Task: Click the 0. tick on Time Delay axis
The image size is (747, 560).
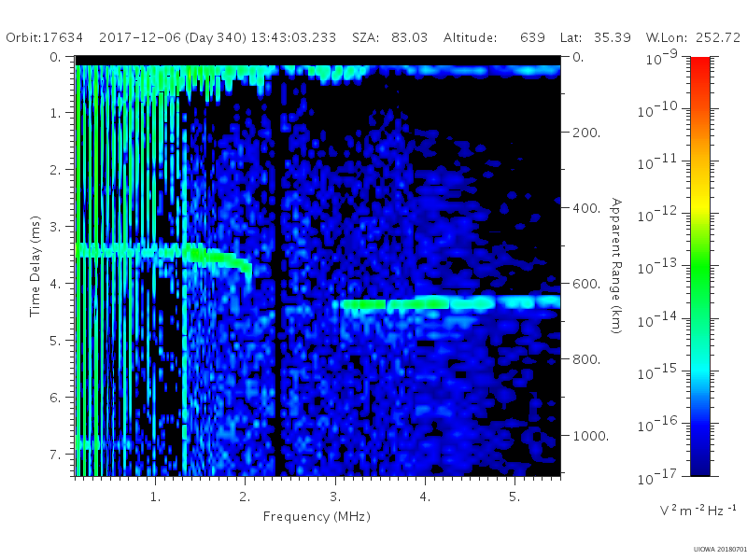Action: [x=55, y=57]
